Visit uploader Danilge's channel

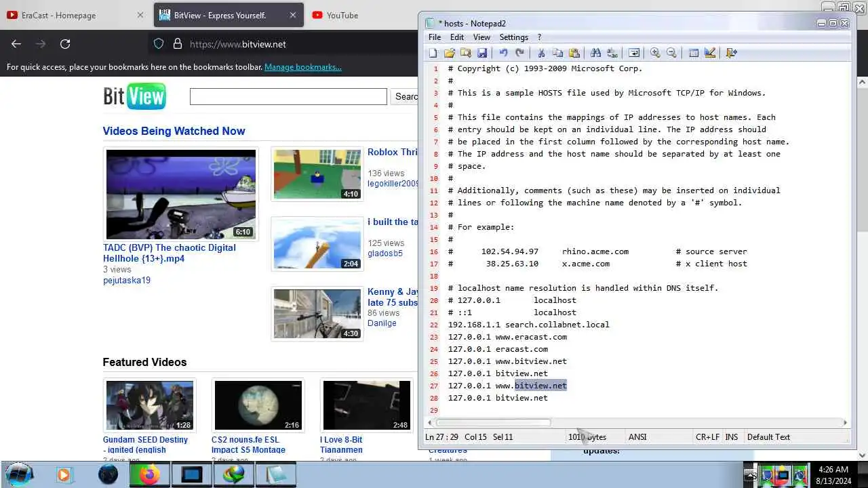tap(382, 323)
